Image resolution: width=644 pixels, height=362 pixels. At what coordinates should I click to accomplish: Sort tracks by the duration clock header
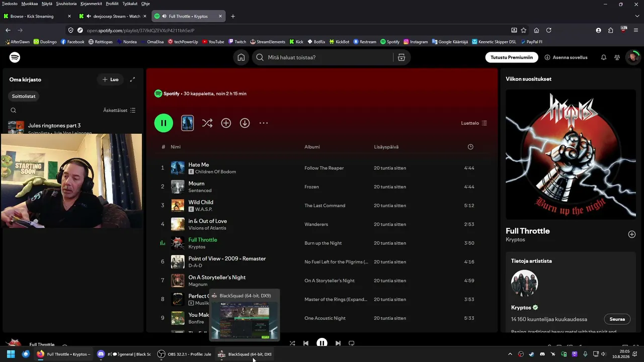(x=470, y=147)
